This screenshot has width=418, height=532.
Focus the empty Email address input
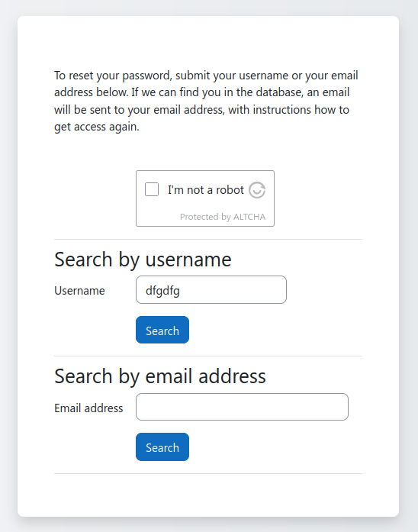242,407
